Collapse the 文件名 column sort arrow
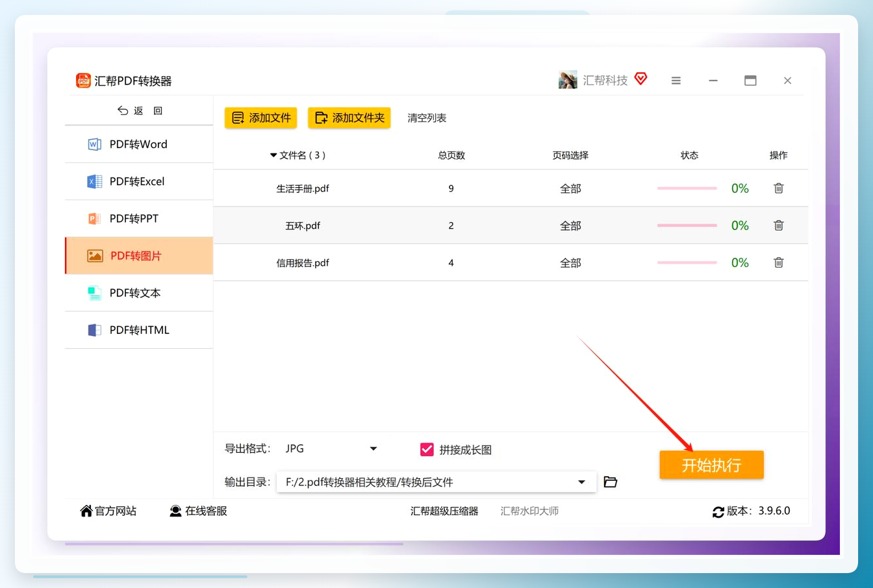Screen dimensions: 873x588 coord(273,155)
